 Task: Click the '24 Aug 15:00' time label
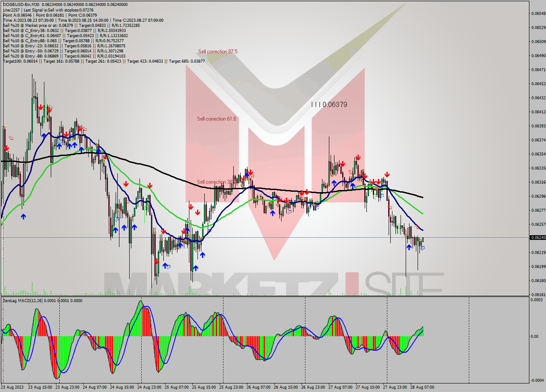(122, 387)
